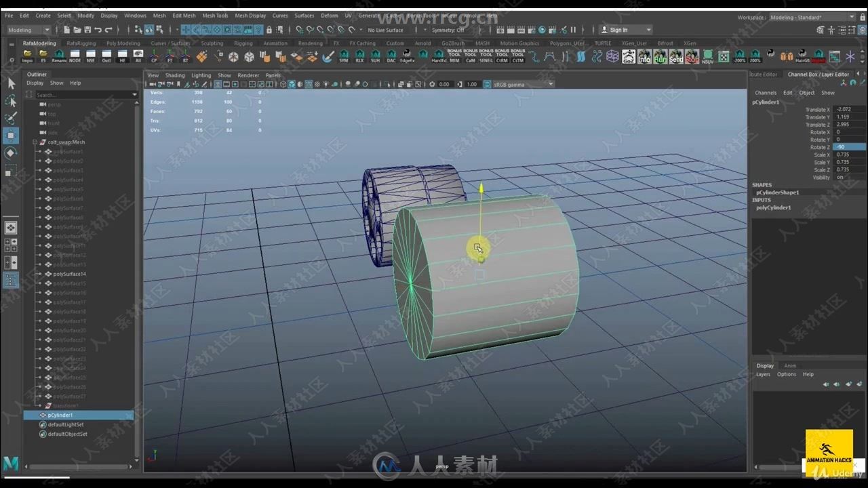Open the sRGB gamma dropdown
Viewport: 868px width, 488px height.
[x=524, y=84]
